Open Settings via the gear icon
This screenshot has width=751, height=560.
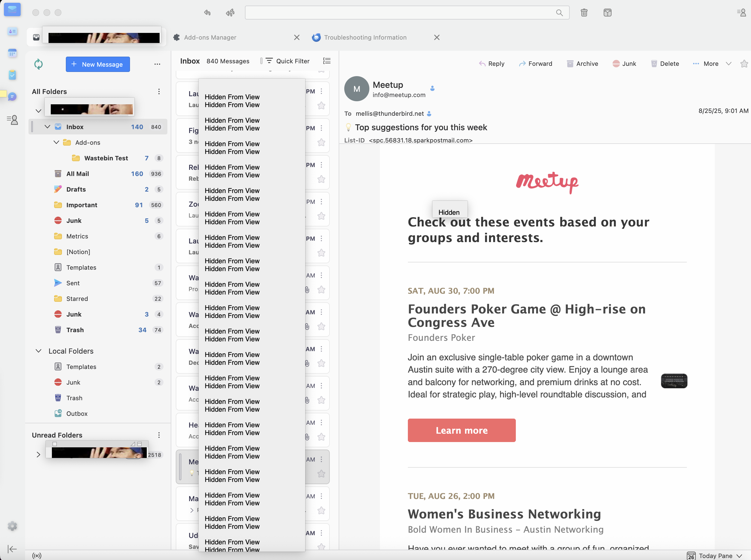click(13, 526)
